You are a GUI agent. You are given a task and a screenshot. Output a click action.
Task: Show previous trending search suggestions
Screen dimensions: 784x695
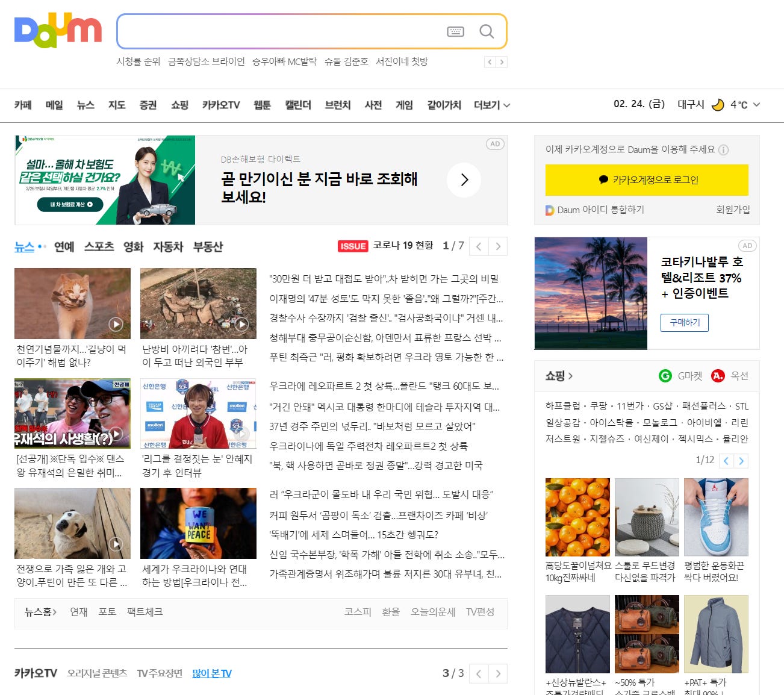pyautogui.click(x=490, y=62)
